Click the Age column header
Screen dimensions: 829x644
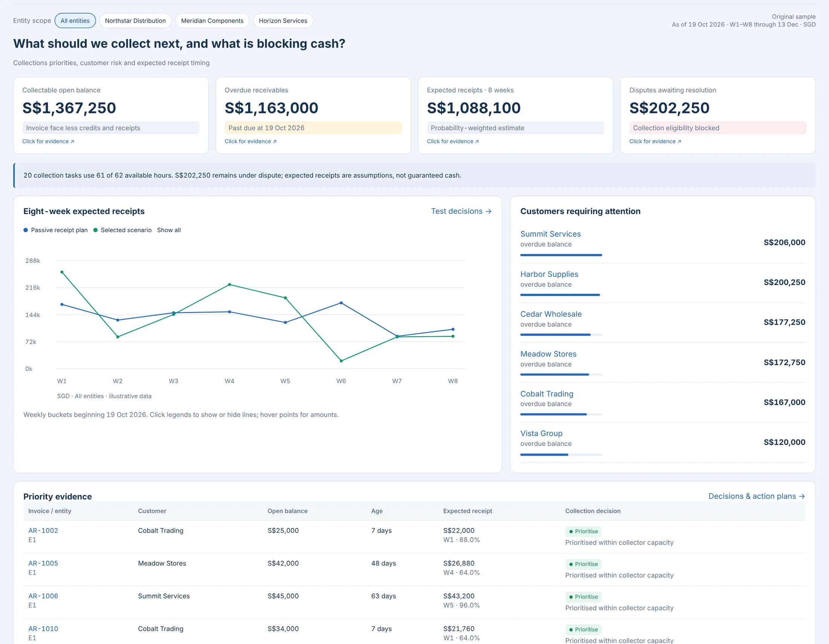(376, 511)
